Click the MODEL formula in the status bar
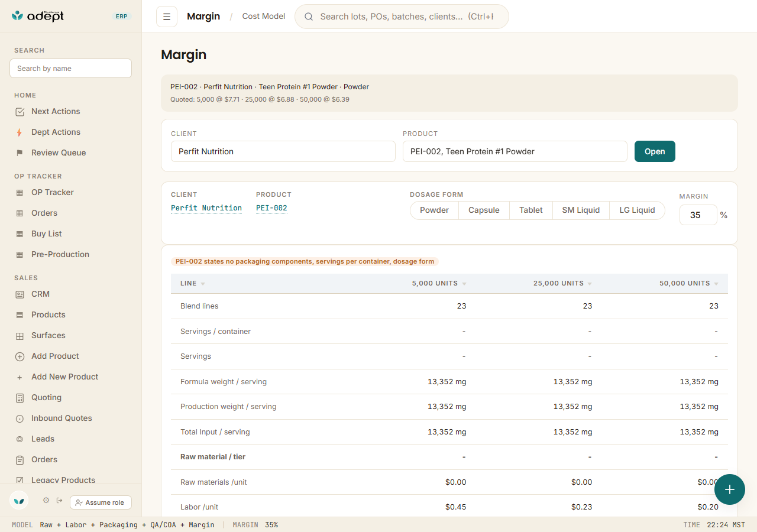Viewport: 757px width, 532px height. tap(113, 525)
